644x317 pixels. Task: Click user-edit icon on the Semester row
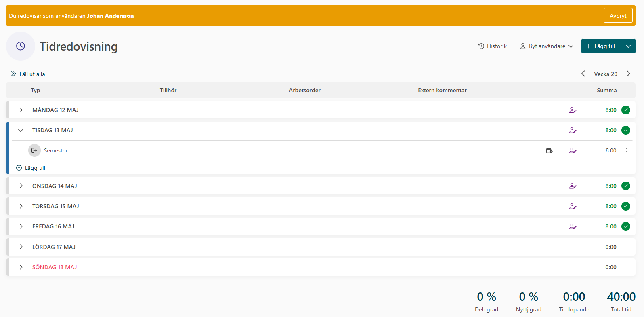pos(573,150)
